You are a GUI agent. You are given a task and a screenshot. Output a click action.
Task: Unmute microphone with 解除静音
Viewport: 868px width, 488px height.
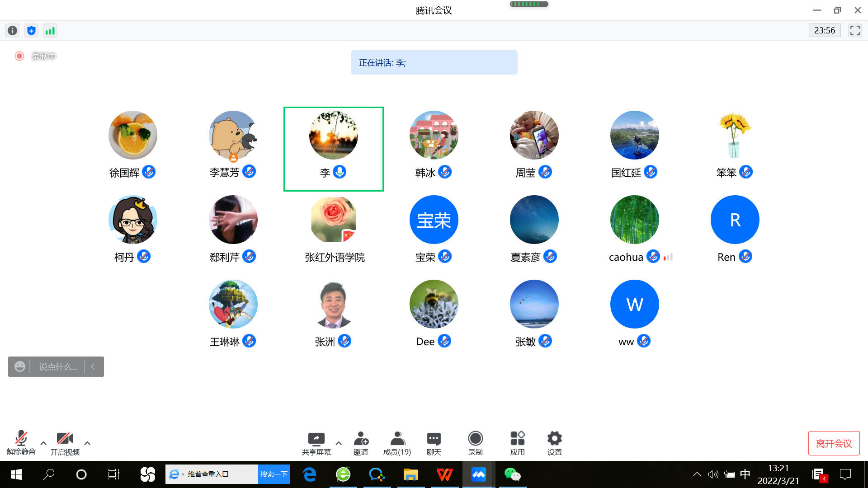tap(21, 442)
